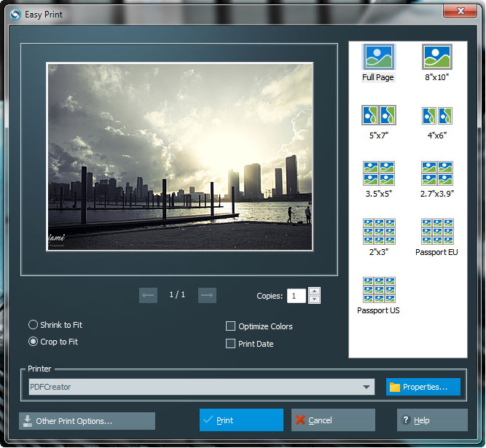Select the Full Page layout icon

tap(378, 57)
